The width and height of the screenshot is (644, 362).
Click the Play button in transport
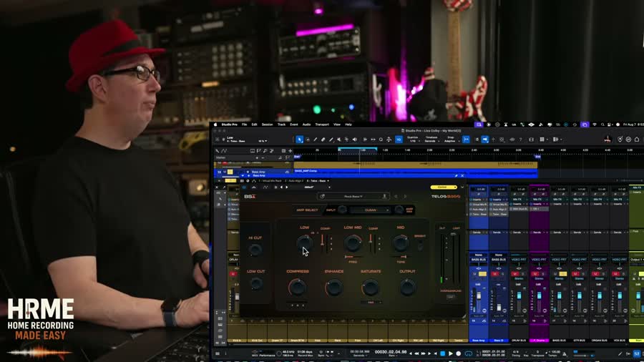[x=451, y=353]
